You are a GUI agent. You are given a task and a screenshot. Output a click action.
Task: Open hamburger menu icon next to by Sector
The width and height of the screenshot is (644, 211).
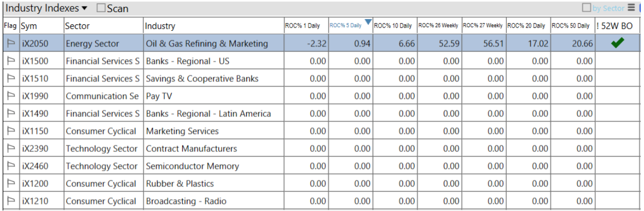click(631, 8)
